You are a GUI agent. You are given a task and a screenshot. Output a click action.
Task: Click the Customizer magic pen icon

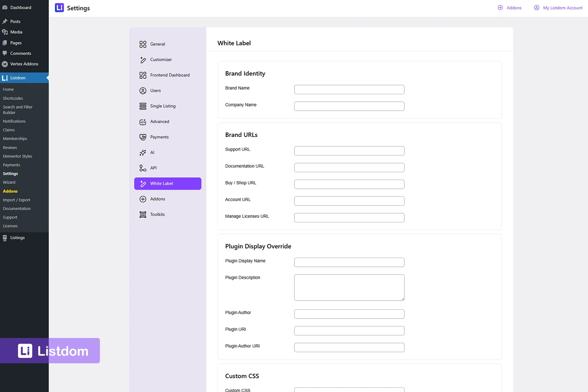point(143,60)
